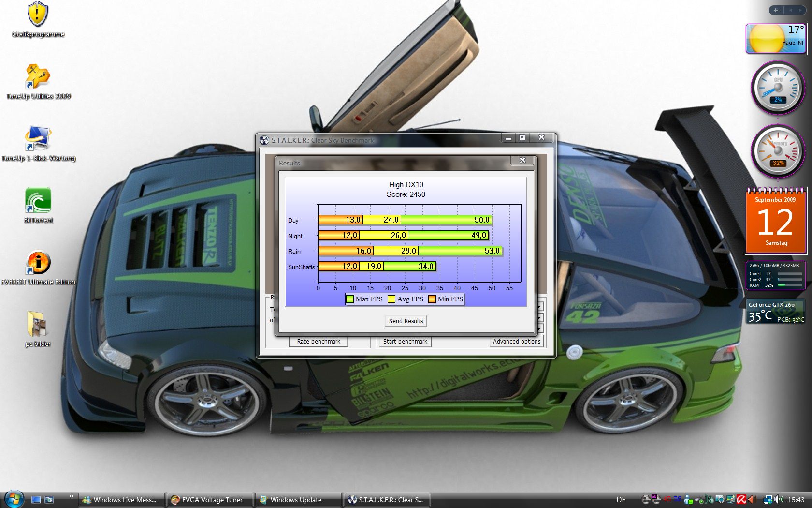
Task: Open TuneUp 1-Klick-Wartung desktop shortcut
Action: [x=38, y=143]
